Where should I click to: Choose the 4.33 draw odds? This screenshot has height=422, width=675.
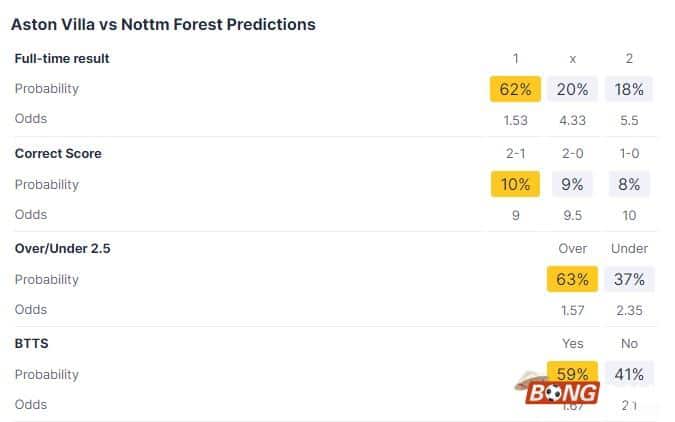572,119
